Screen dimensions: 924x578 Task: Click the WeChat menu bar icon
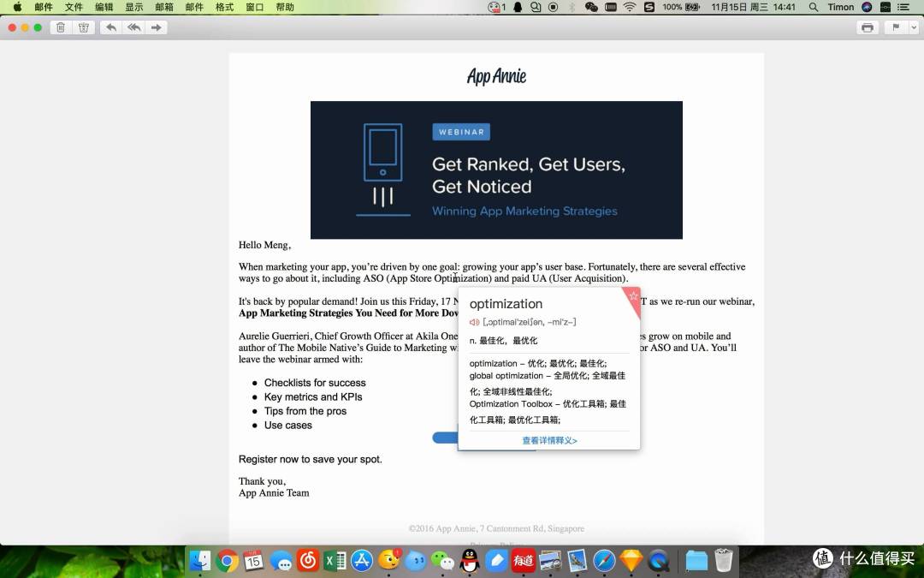coord(591,7)
